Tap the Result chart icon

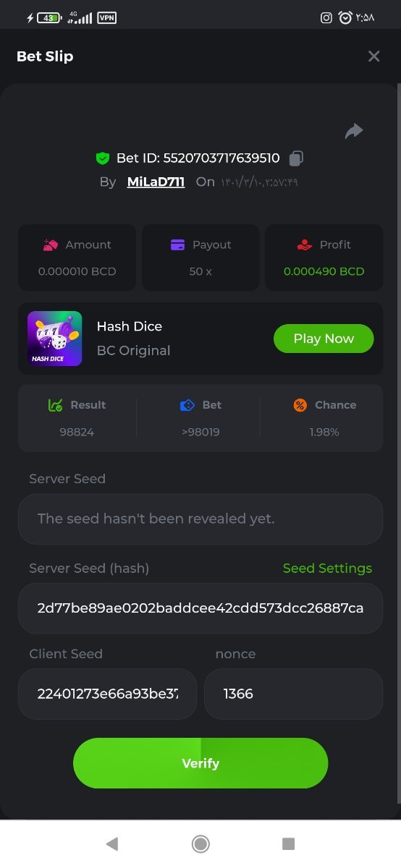click(55, 405)
